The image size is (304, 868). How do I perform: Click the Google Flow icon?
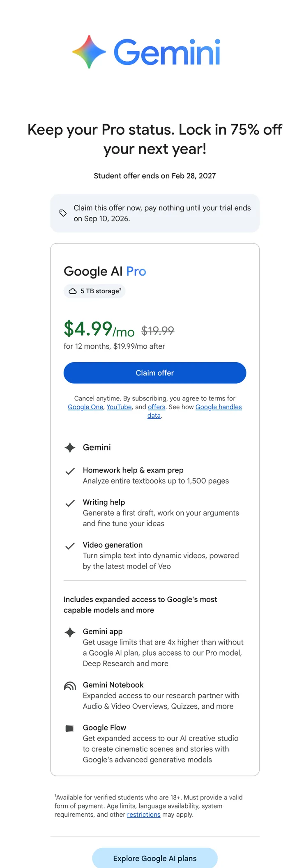70,728
